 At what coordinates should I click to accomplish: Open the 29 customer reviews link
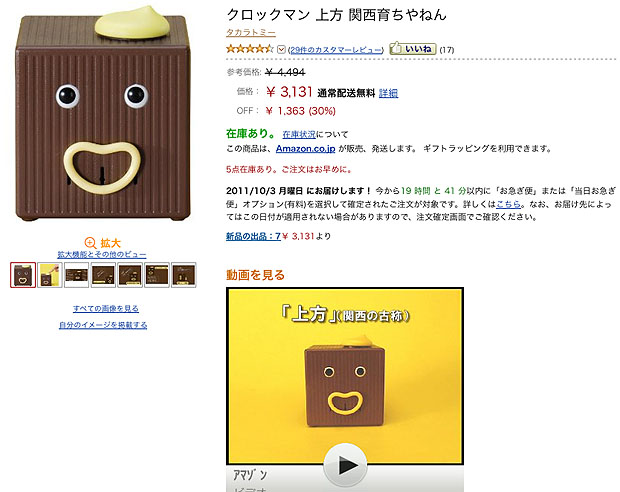(336, 50)
